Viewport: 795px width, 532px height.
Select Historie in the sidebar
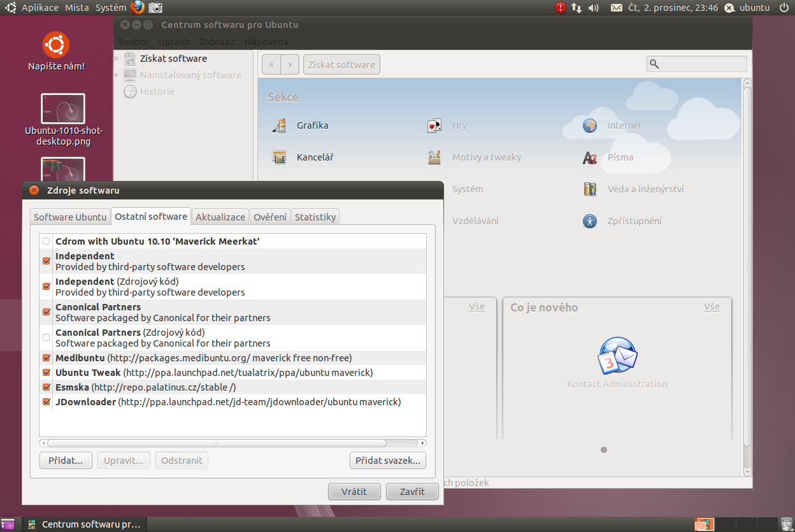coord(157,92)
